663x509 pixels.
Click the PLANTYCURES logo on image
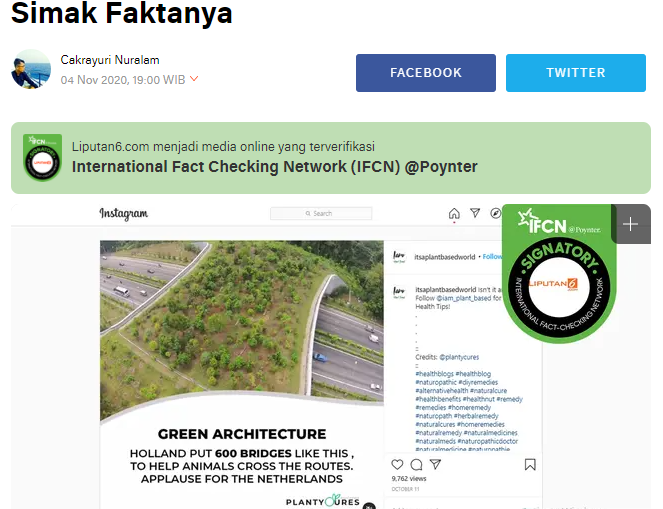tap(323, 501)
